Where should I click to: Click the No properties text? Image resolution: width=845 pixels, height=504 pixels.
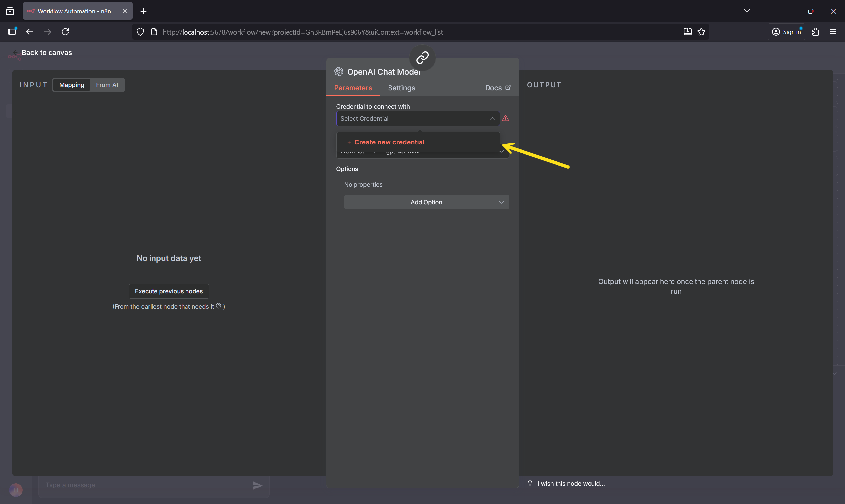[x=363, y=185]
